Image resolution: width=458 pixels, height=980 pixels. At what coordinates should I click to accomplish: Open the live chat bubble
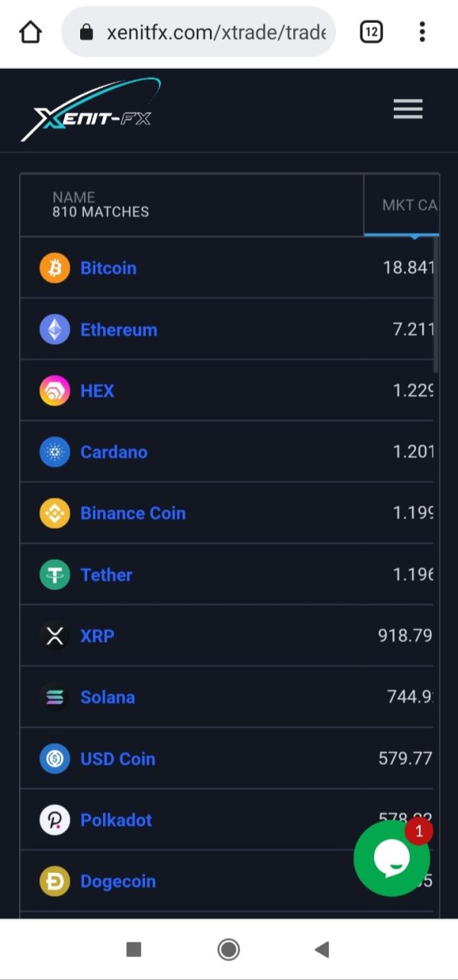[x=392, y=858]
